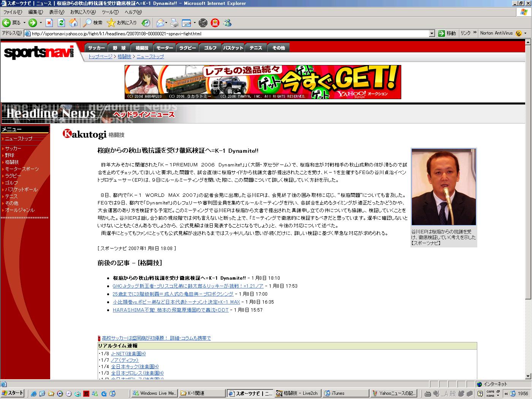Expand the リンク links toolbar chevron
532x399 pixels.
pyautogui.click(x=475, y=33)
